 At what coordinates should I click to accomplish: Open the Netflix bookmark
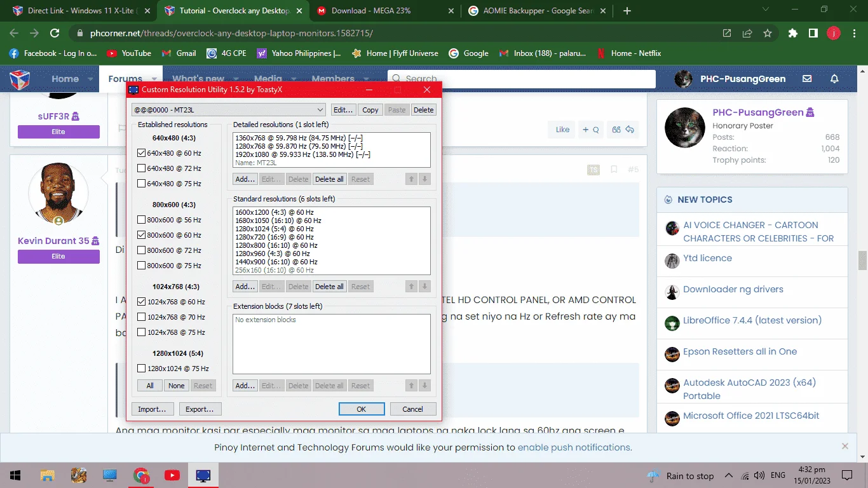point(629,53)
